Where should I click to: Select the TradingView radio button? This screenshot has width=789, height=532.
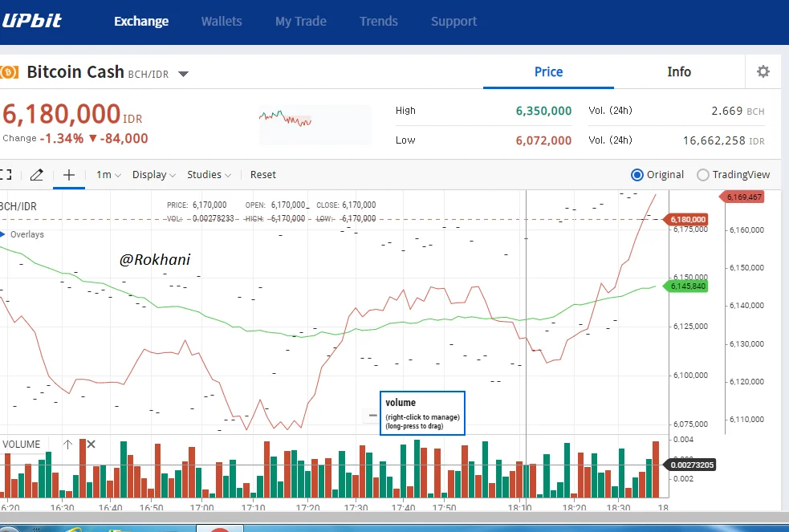pos(703,174)
